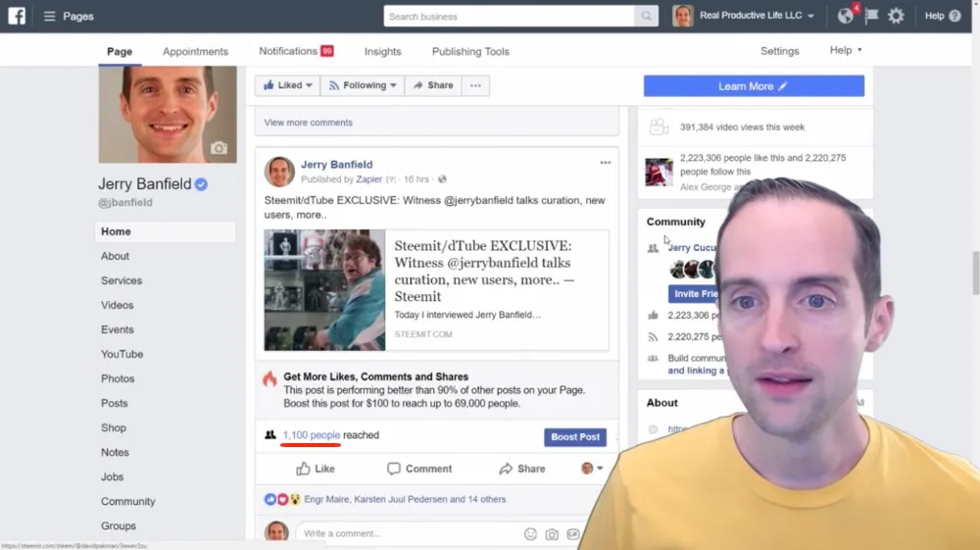Click the Learn More button

[754, 86]
